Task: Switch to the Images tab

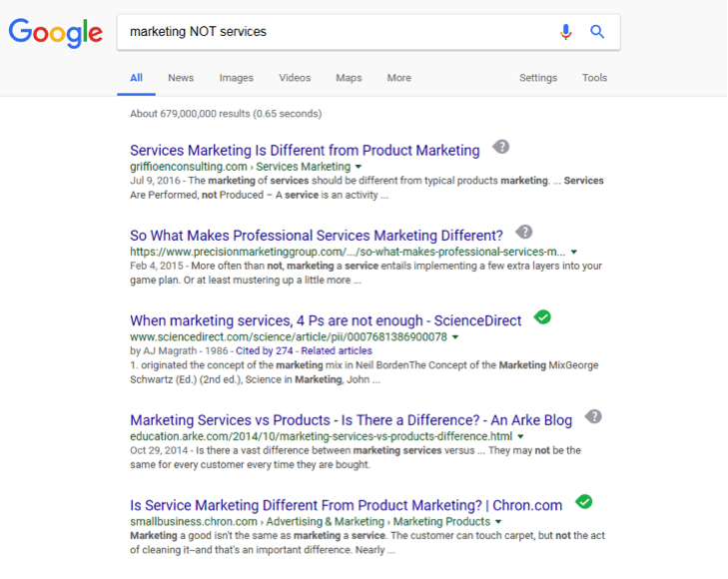Action: pos(237,78)
